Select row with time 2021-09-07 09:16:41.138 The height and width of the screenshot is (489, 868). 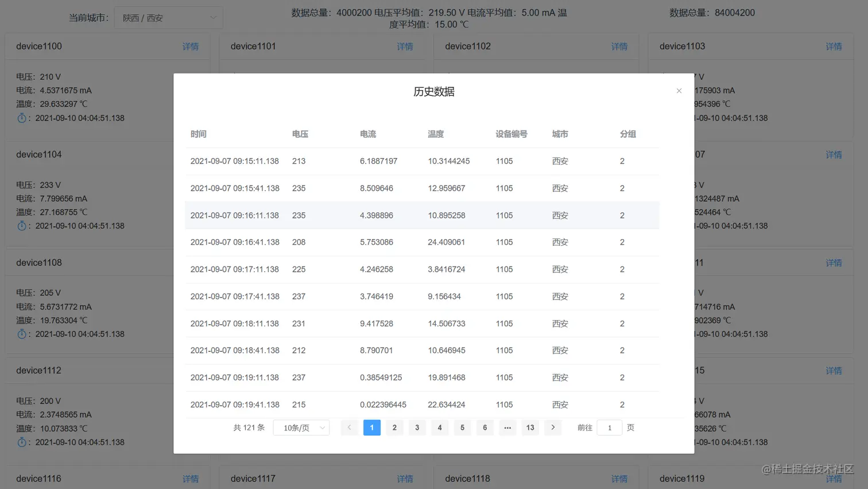[x=422, y=242]
